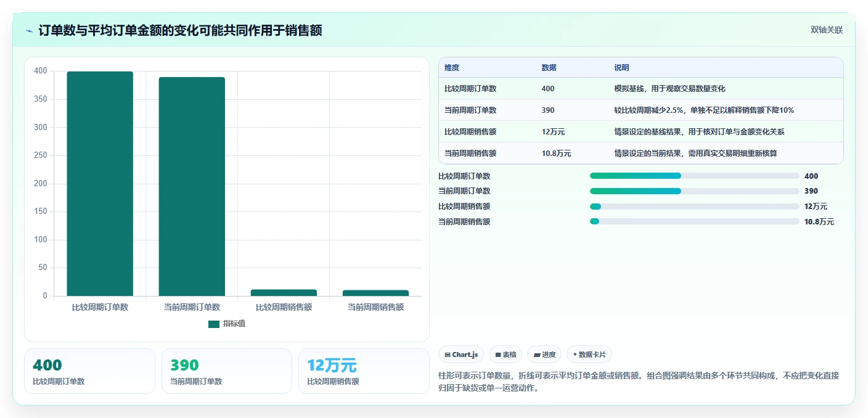Image resolution: width=868 pixels, height=418 pixels.
Task: Click the x-axis label 当前周期销售额
Action: 375,307
